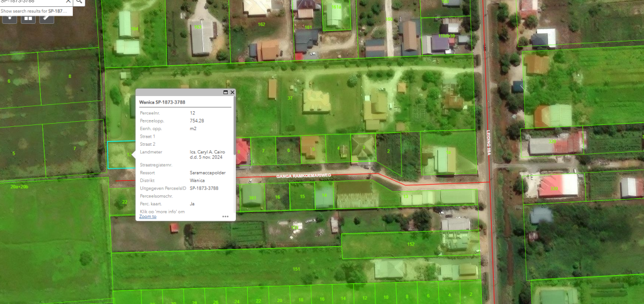Focus the parcel search input field
Viewport: 644px width, 304px height.
pyautogui.click(x=31, y=2)
